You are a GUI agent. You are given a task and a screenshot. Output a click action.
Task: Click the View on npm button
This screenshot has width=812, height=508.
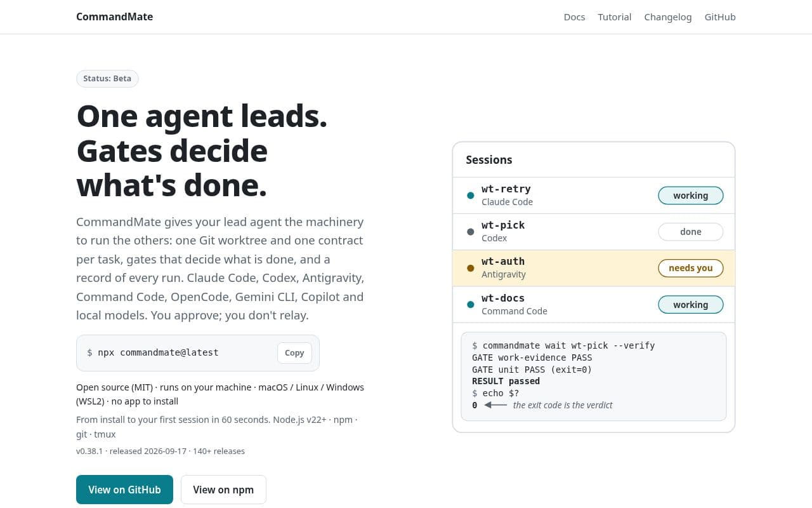223,490
